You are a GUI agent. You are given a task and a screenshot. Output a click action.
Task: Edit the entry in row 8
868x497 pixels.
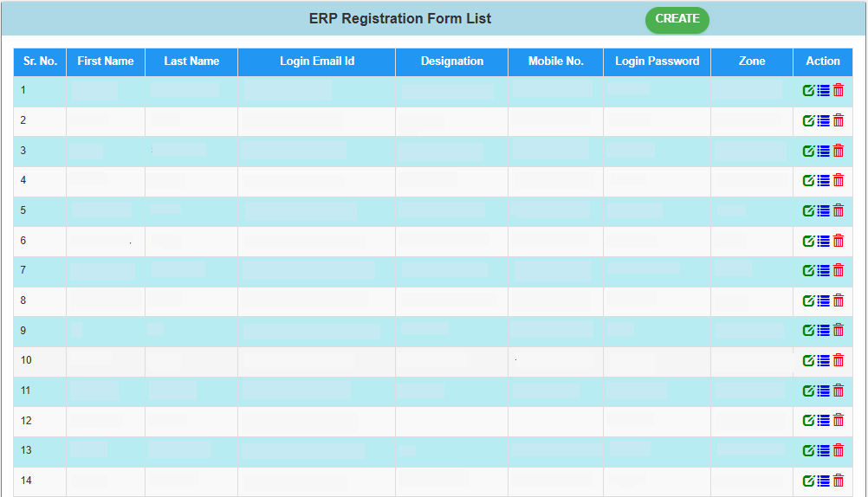coord(808,300)
